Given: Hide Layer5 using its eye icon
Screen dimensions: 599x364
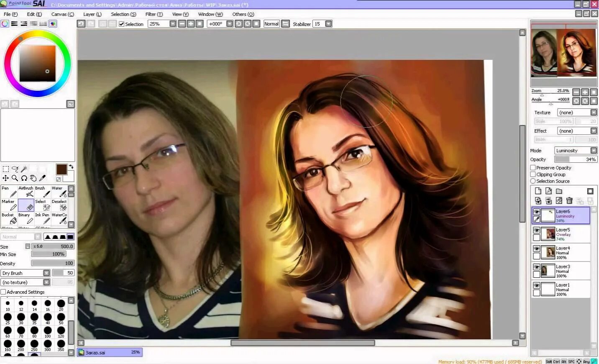Looking at the screenshot, I should pyautogui.click(x=536, y=230).
